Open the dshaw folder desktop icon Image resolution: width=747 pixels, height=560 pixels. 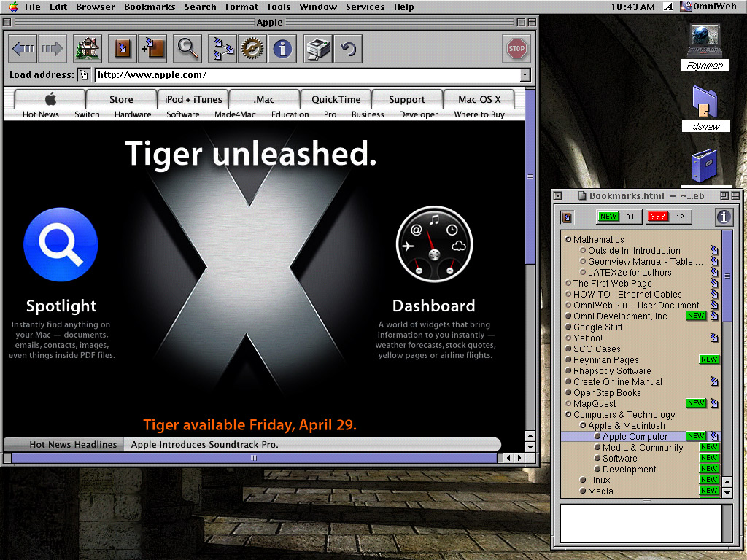[705, 101]
